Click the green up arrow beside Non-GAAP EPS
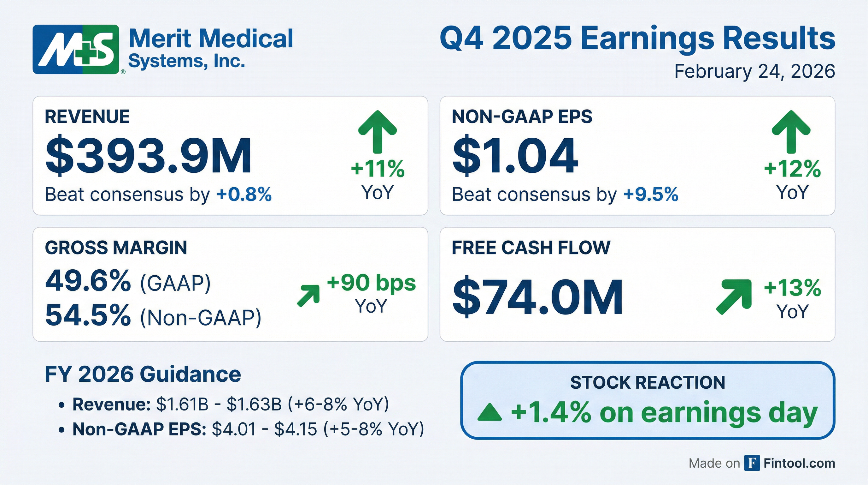The image size is (868, 485). (x=791, y=132)
